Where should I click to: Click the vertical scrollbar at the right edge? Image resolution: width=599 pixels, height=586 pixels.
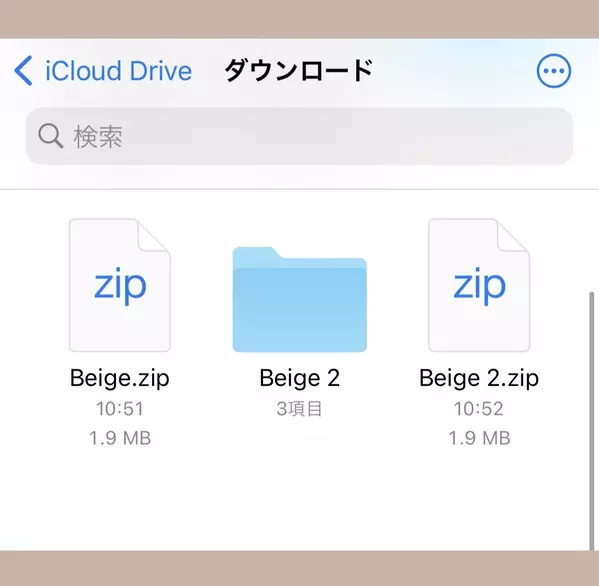pyautogui.click(x=592, y=420)
